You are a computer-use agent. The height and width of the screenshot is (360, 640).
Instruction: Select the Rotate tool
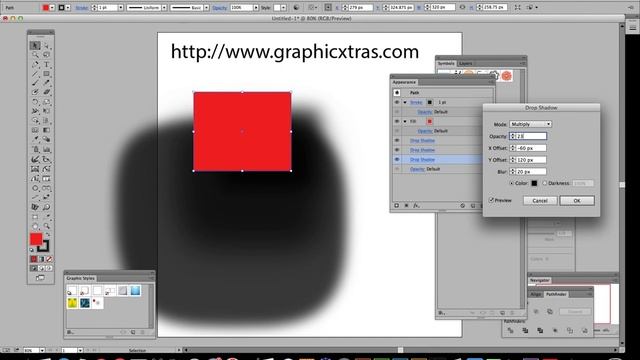(x=35, y=102)
